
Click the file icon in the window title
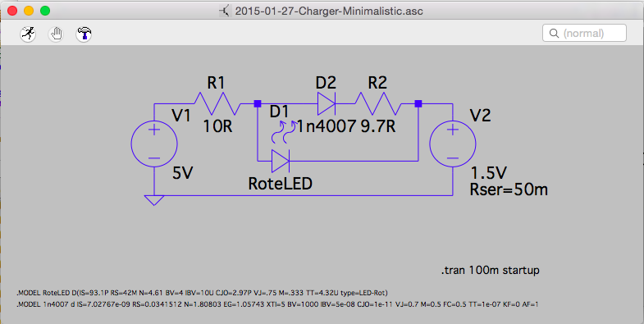click(225, 11)
